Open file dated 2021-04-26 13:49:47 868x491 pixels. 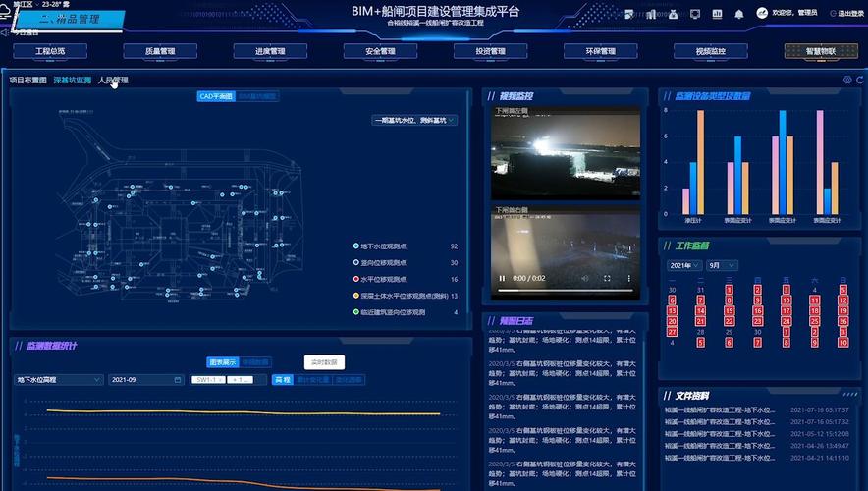click(x=757, y=446)
